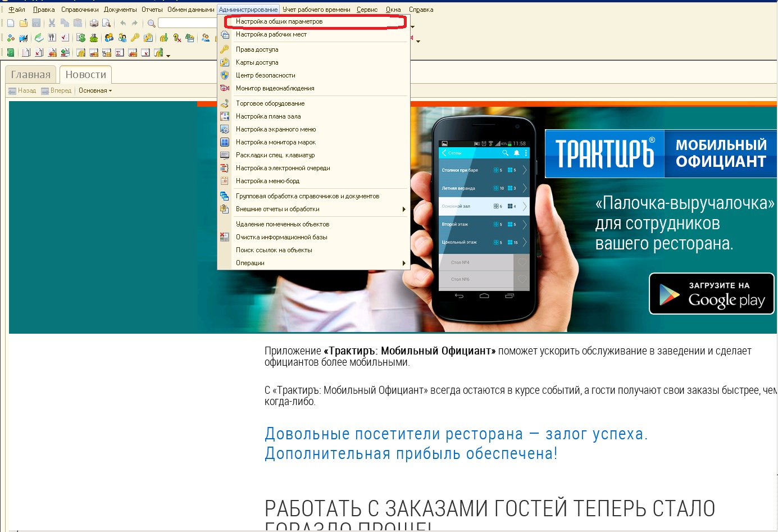778x532 pixels.
Task: Click the New document toolbar icon
Action: tap(11, 23)
